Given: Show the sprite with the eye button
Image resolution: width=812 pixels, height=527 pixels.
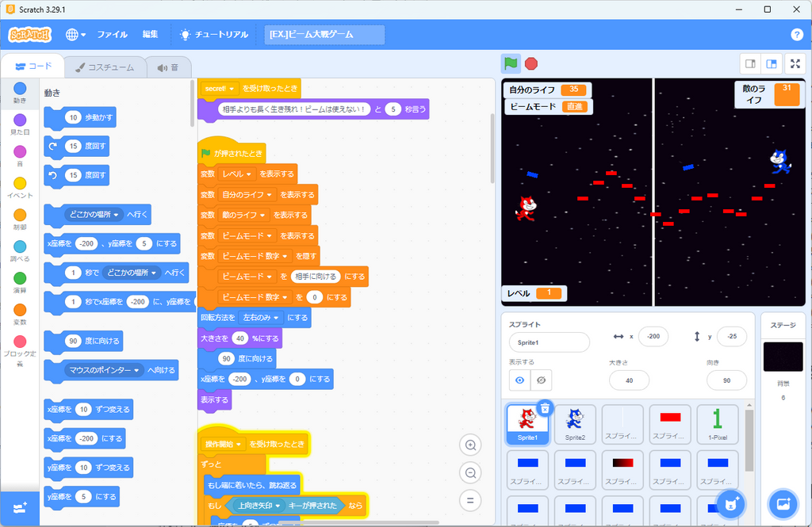Looking at the screenshot, I should (x=520, y=380).
